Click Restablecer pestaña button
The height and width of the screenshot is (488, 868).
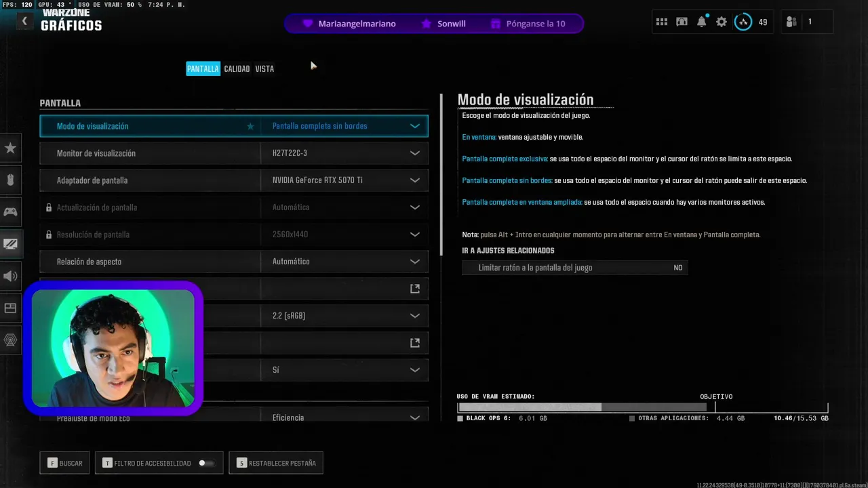[276, 463]
